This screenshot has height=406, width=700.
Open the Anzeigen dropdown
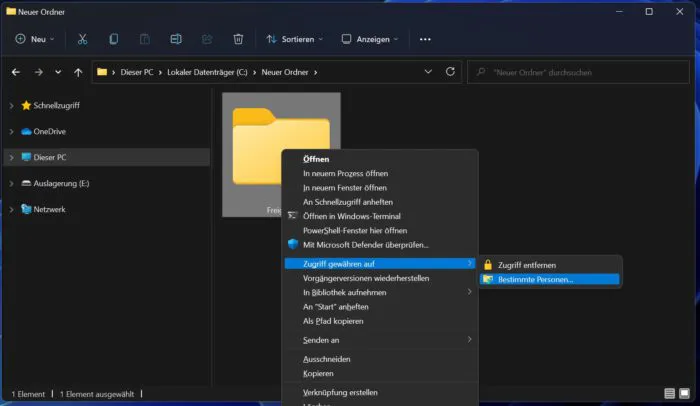click(x=370, y=39)
